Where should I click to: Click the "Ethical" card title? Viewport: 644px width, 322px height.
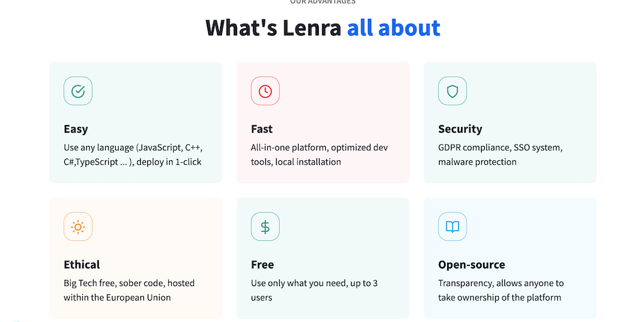[82, 265]
